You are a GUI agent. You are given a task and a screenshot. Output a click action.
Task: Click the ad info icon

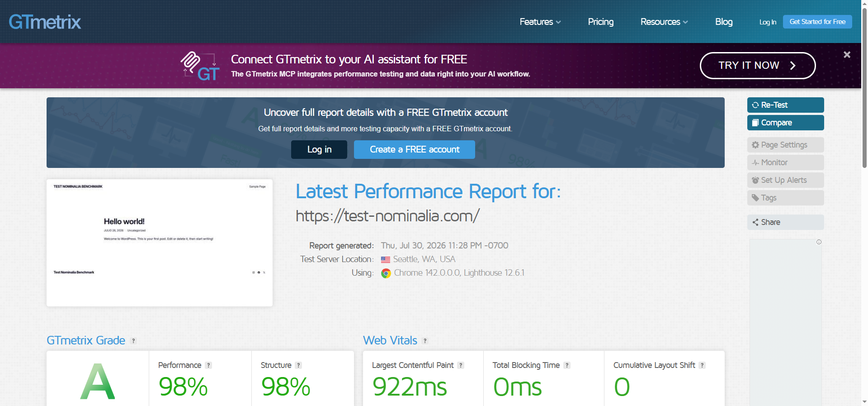pyautogui.click(x=819, y=242)
